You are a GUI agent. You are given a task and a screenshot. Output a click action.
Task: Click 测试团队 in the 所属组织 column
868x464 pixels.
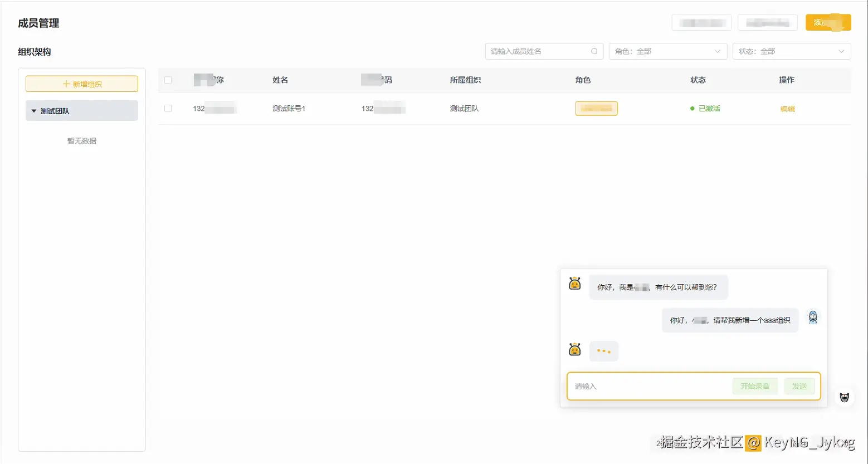pos(464,109)
